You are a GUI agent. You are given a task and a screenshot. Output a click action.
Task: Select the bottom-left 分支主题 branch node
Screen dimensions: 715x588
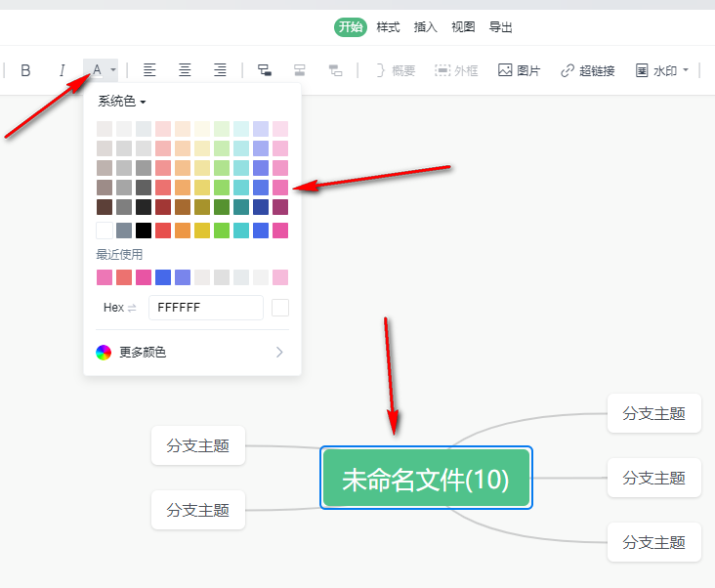[x=198, y=510]
